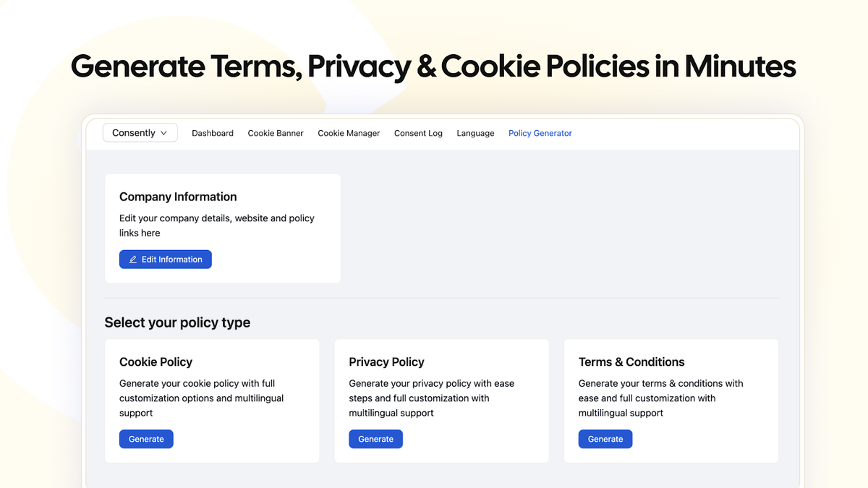Image resolution: width=868 pixels, height=488 pixels.
Task: Click the Cookie Policy card heading
Action: [x=156, y=361]
